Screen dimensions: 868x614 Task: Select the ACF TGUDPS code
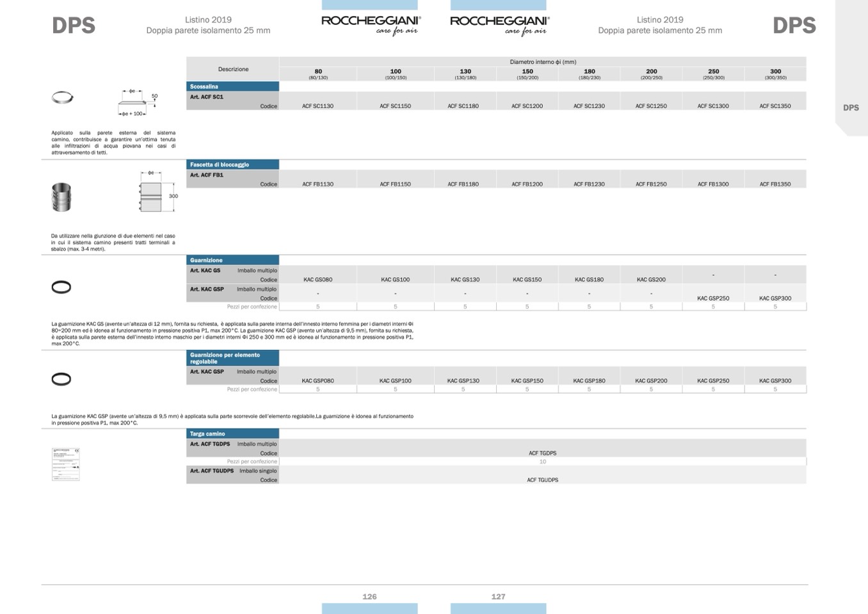point(542,480)
